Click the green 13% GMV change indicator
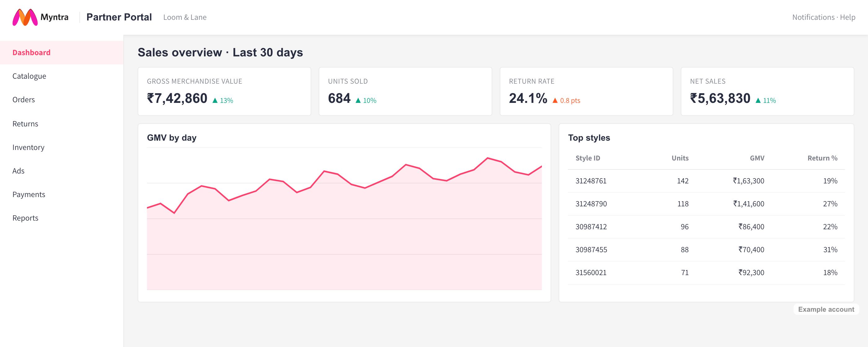This screenshot has width=868, height=347. pos(223,100)
